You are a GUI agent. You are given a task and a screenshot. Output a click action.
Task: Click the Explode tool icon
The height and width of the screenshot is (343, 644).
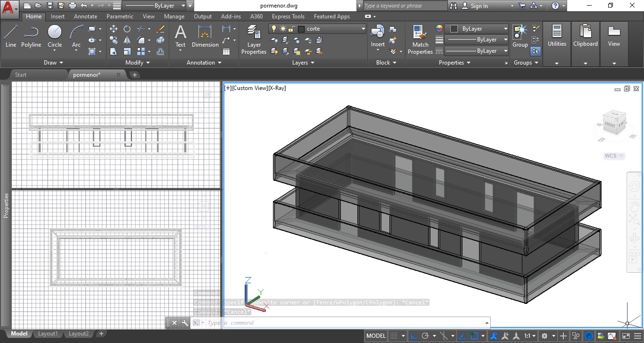[160, 40]
